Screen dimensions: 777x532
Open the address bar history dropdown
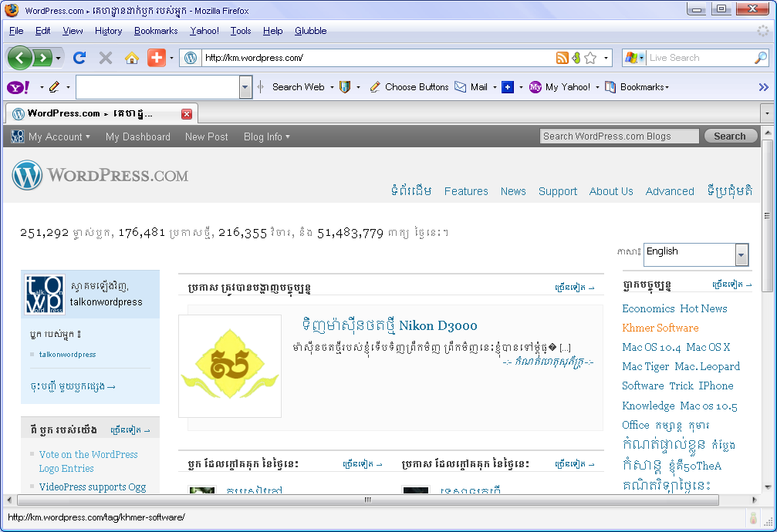tap(606, 58)
